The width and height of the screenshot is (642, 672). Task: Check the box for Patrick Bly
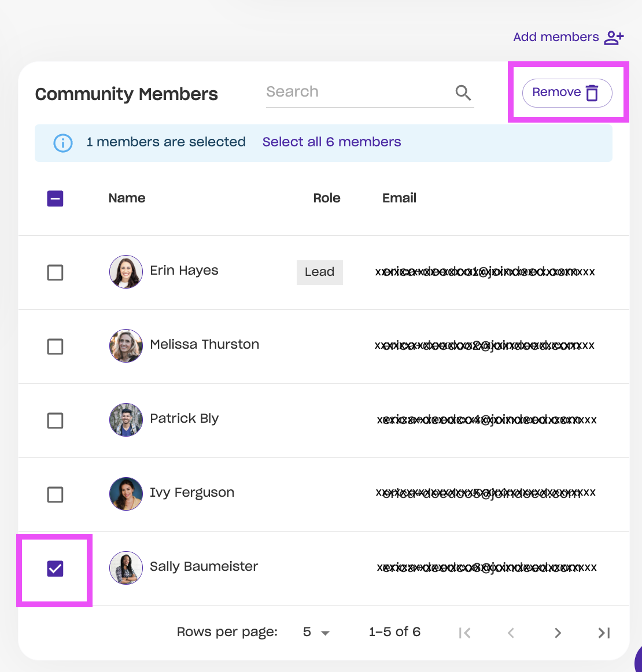56,420
